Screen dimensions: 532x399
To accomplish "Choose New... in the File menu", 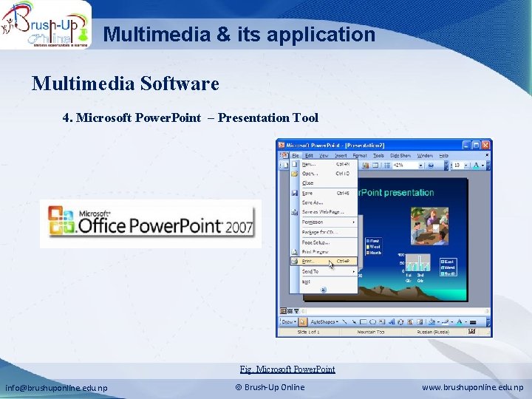I will [324, 164].
